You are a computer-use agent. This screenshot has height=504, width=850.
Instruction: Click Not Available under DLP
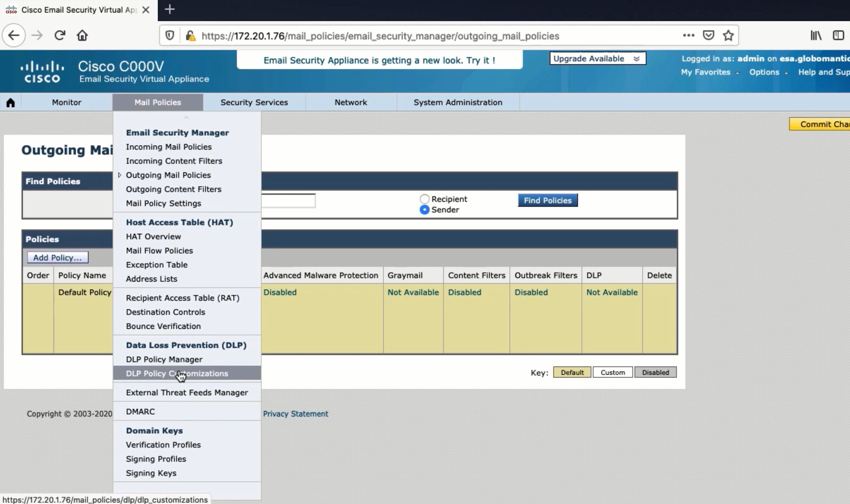pyautogui.click(x=612, y=293)
